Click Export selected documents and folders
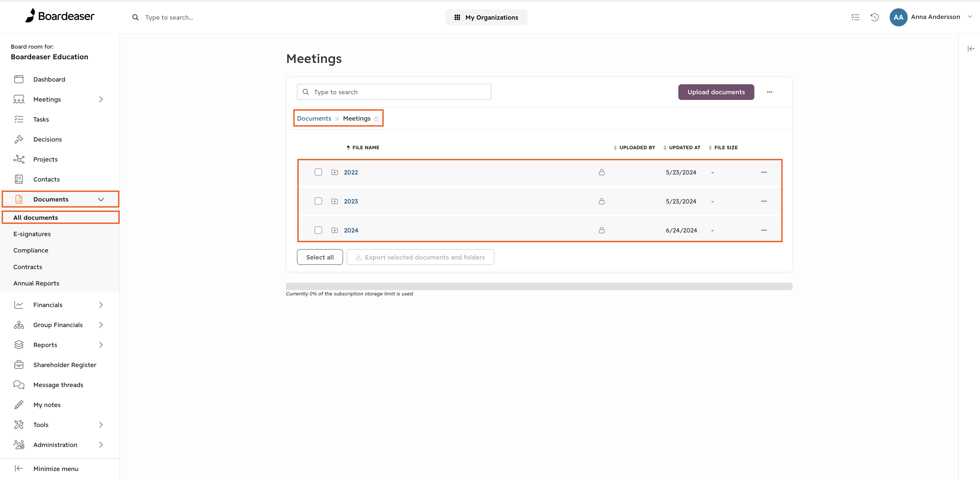The width and height of the screenshot is (980, 479). point(420,257)
